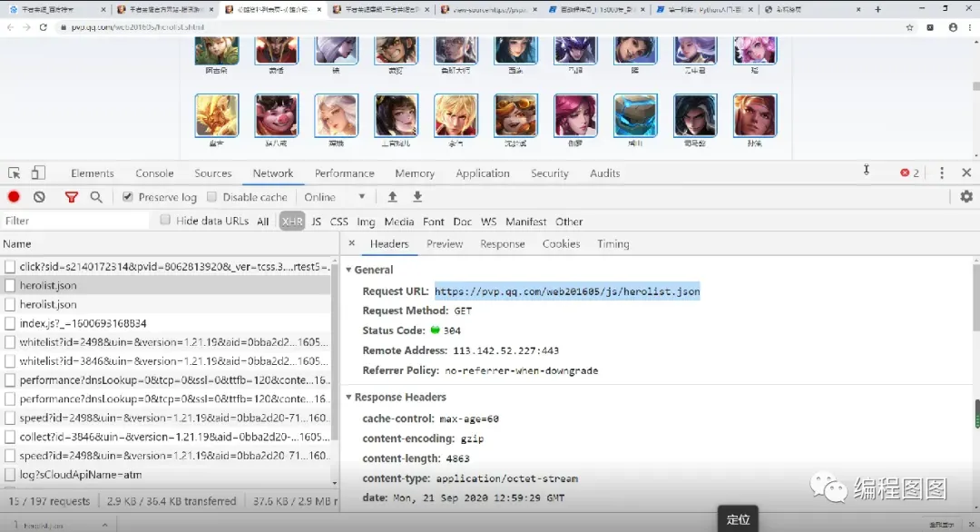Viewport: 980px width, 532px height.
Task: Click the browser back arrow
Action: pos(10,27)
